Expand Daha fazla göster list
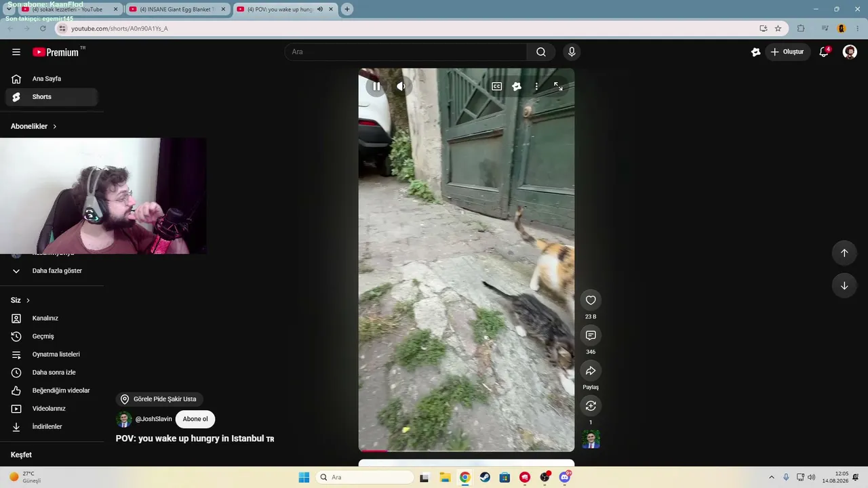Screen dimensions: 868x488 [52, 271]
